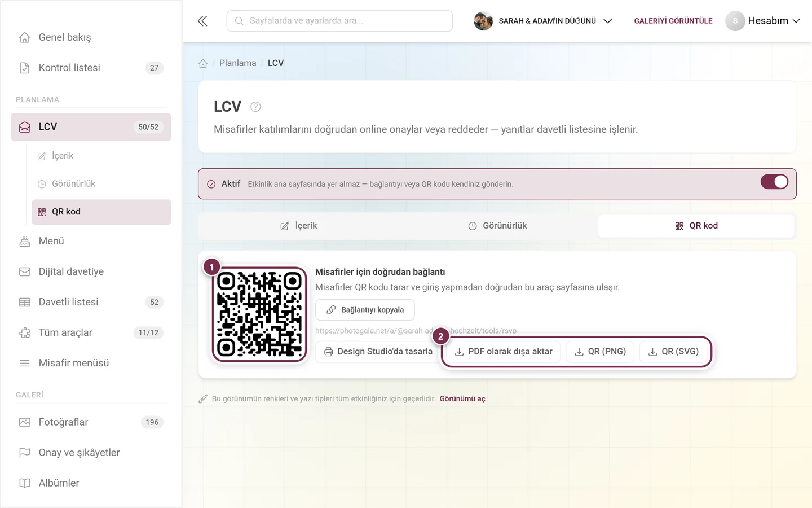The width and height of the screenshot is (812, 508).
Task: Collapse the sidebar with the double chevron icon
Action: (202, 21)
